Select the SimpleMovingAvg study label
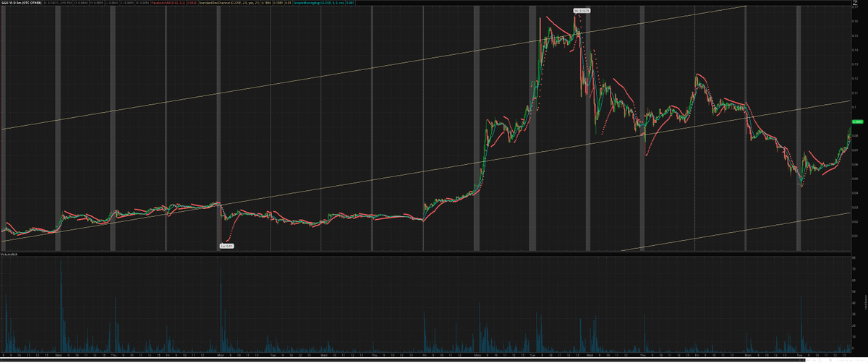The image size is (868, 363). tap(318, 3)
